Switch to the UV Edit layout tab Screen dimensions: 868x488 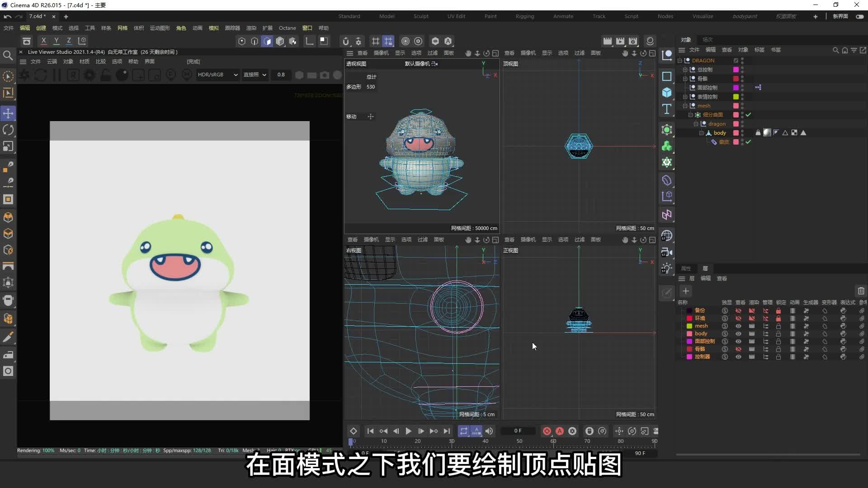click(x=456, y=16)
